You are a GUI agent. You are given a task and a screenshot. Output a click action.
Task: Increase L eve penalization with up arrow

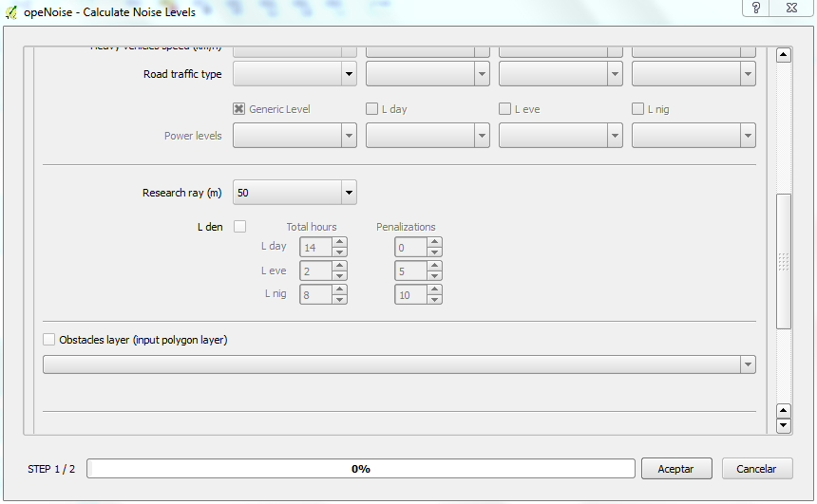[435, 266]
